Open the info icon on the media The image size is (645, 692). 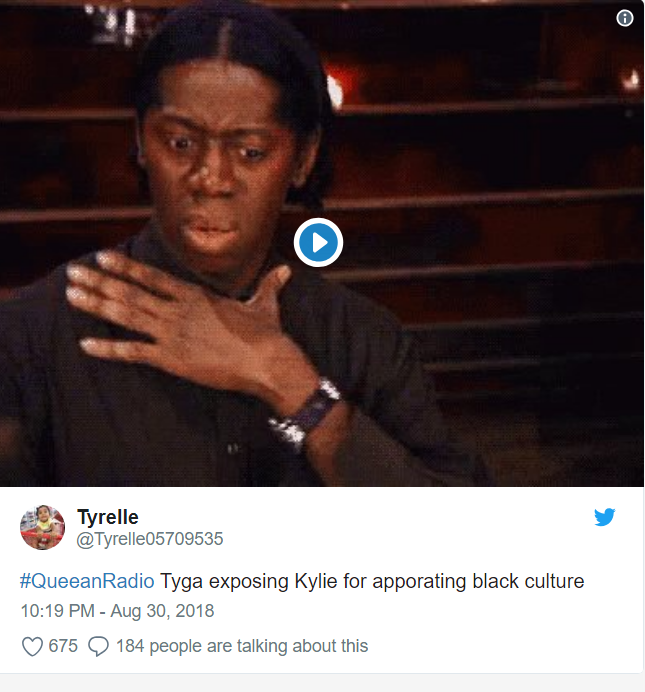[624, 18]
